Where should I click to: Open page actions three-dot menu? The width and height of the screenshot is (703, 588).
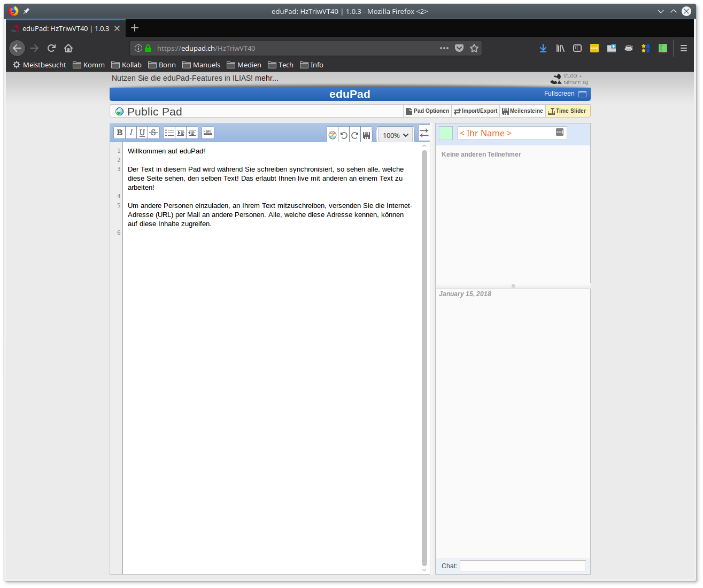click(x=444, y=48)
